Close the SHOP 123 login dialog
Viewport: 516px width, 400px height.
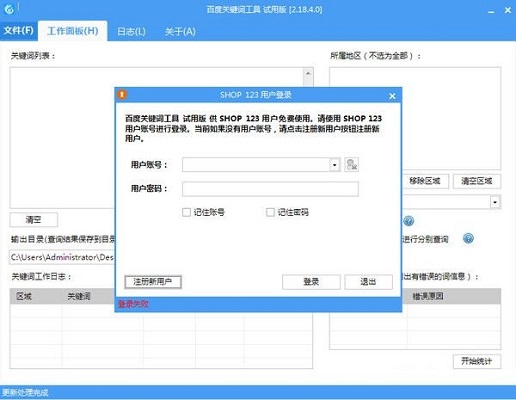(392, 96)
